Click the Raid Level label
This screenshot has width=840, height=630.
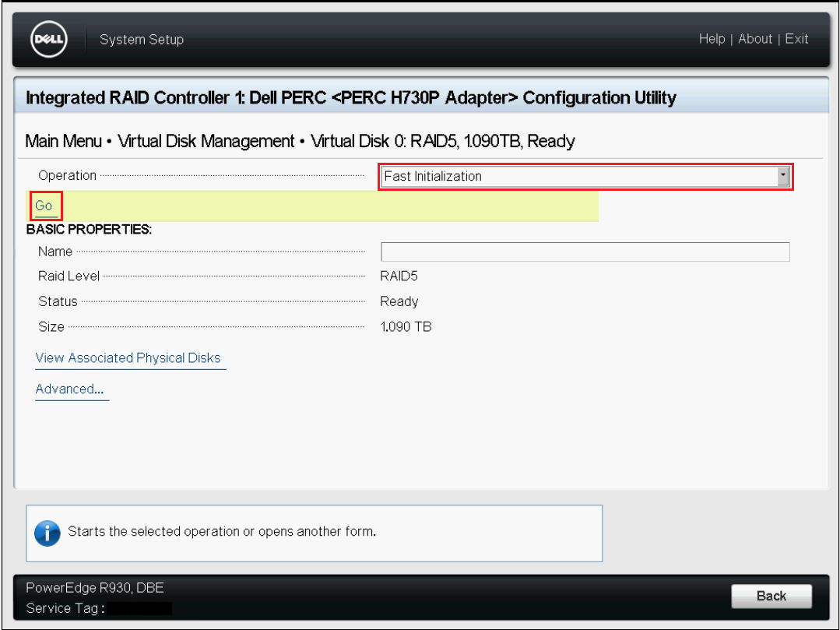(x=69, y=276)
